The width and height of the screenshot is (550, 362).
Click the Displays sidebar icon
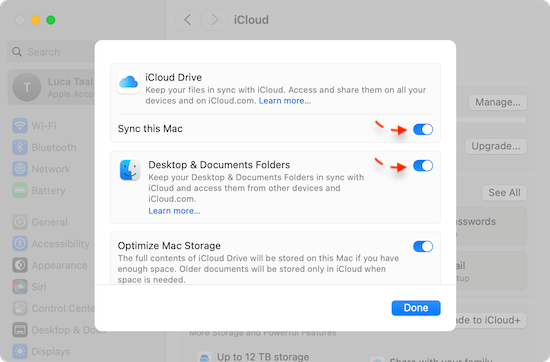coord(20,351)
